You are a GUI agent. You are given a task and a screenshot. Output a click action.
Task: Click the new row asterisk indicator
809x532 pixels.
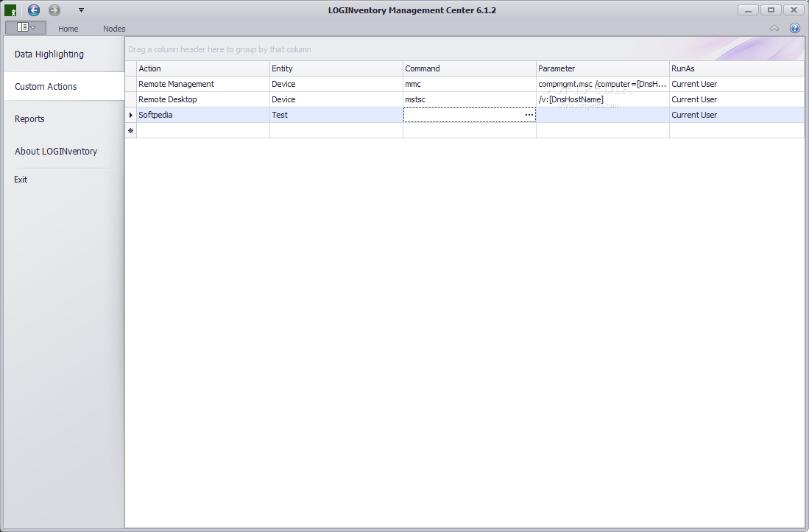point(130,130)
